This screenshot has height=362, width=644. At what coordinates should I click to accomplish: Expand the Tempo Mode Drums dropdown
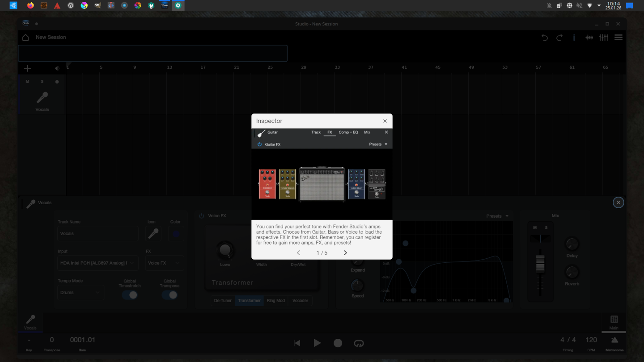coord(80,293)
